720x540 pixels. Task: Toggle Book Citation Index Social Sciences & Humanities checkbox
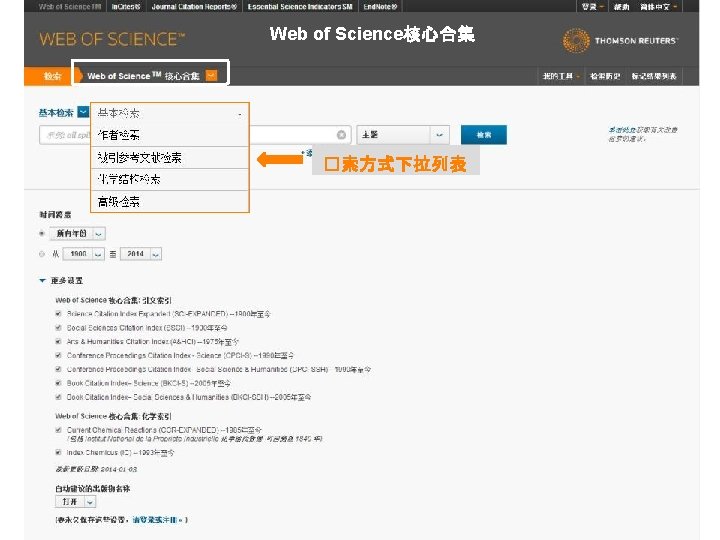(58, 397)
